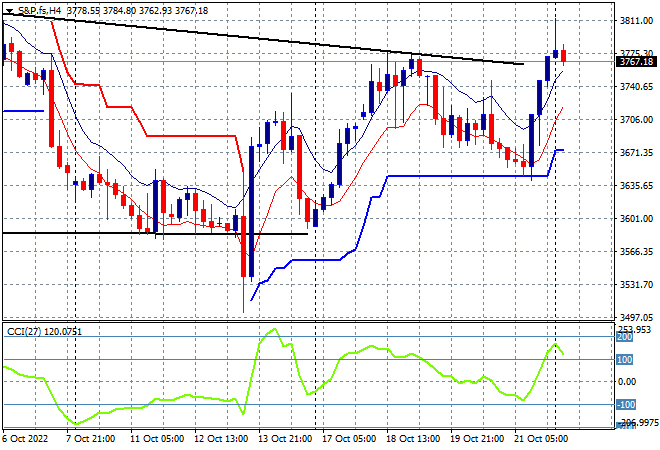660x450 pixels.
Task: Select the descending black trendline
Action: pyautogui.click(x=263, y=39)
